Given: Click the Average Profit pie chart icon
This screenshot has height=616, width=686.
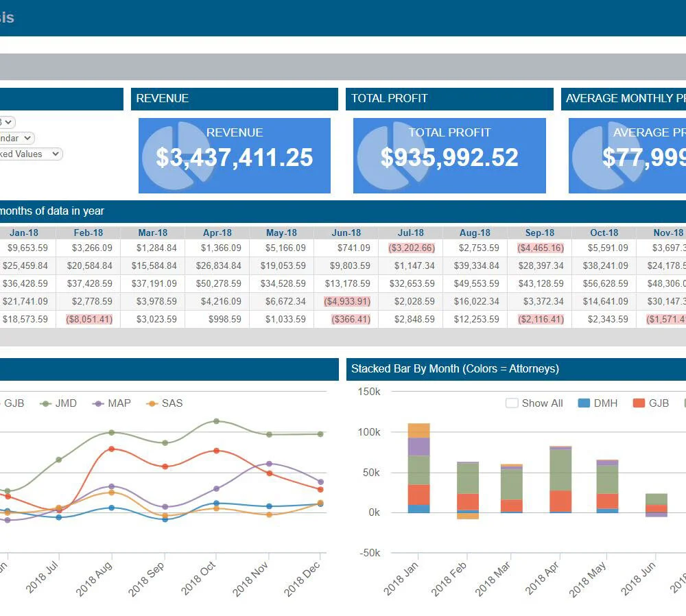Looking at the screenshot, I should [607, 156].
